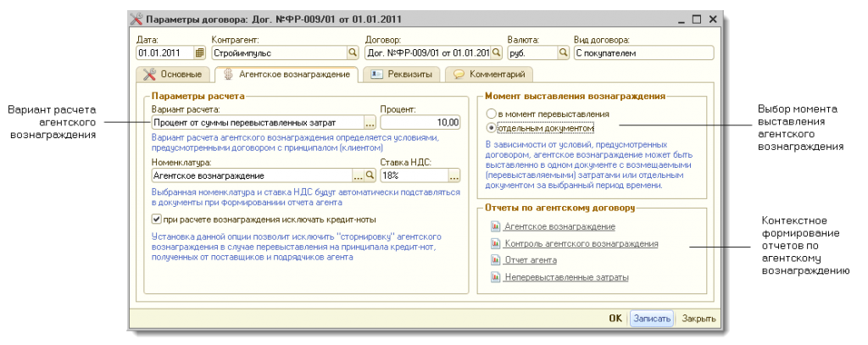Open selection button for Вариант расчета
This screenshot has width=868, height=345.
point(370,122)
